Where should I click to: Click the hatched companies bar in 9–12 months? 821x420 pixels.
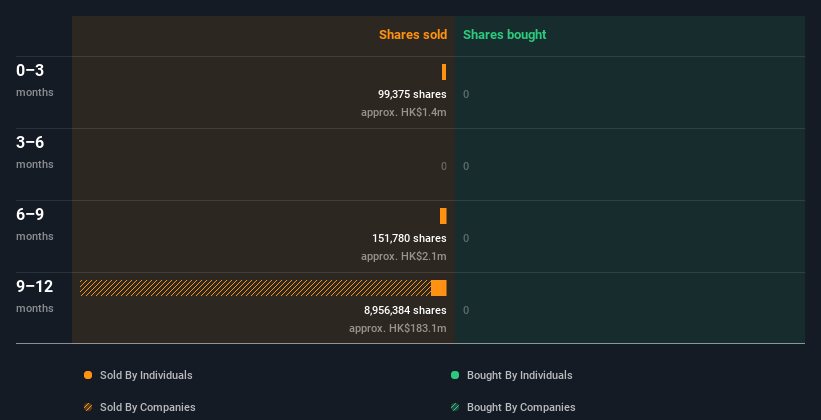pyautogui.click(x=255, y=288)
